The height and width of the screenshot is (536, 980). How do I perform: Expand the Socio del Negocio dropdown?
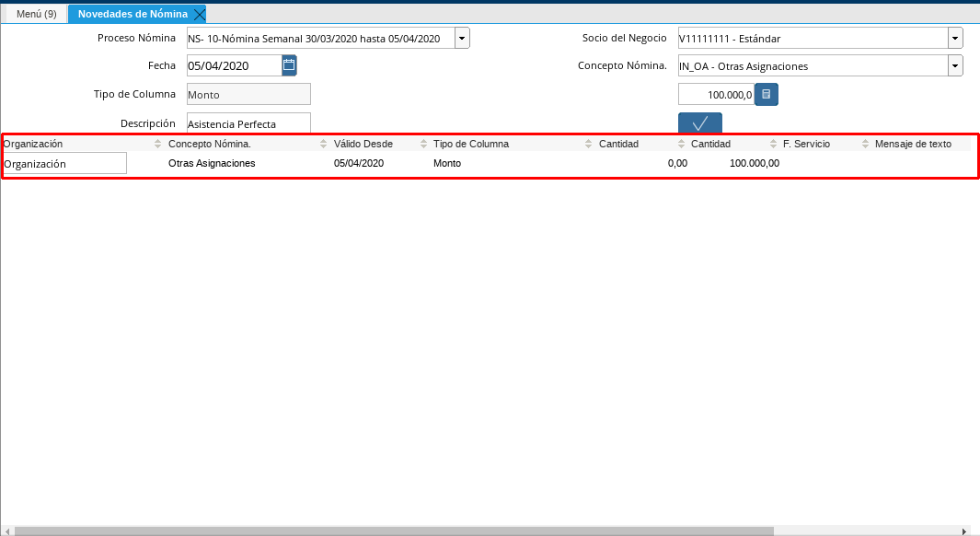(x=955, y=38)
